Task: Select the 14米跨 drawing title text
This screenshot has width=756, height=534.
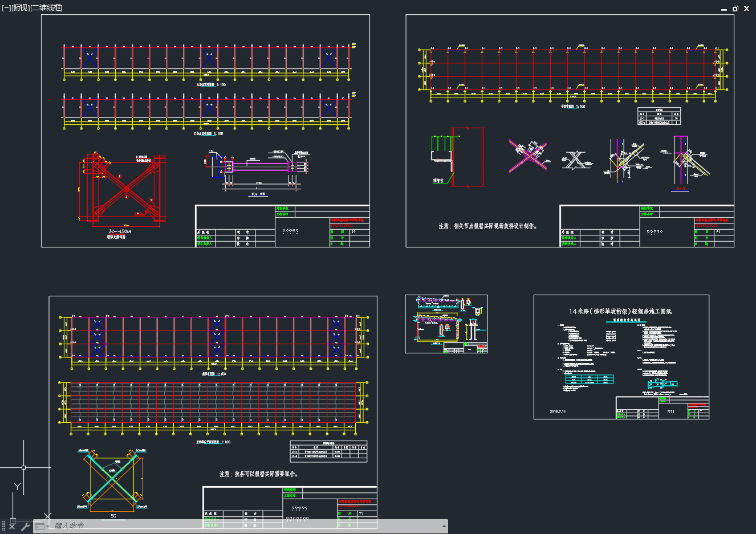Action: 620,311
